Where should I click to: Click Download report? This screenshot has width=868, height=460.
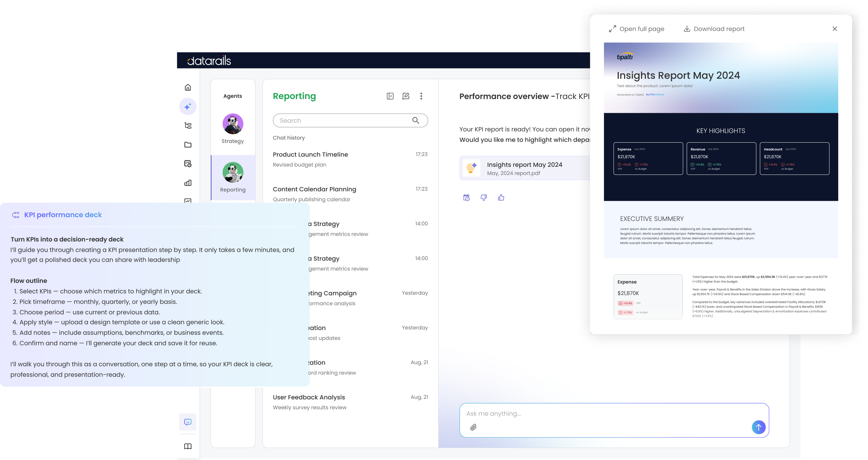pyautogui.click(x=714, y=29)
